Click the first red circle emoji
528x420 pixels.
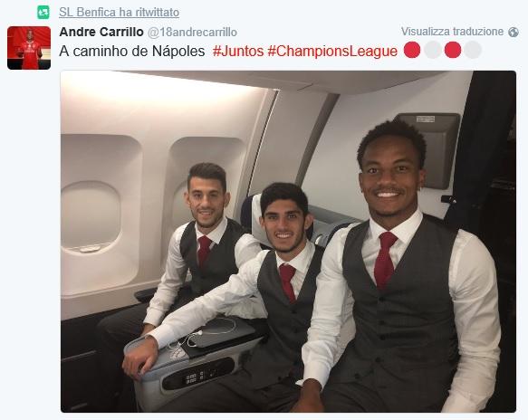click(x=412, y=50)
